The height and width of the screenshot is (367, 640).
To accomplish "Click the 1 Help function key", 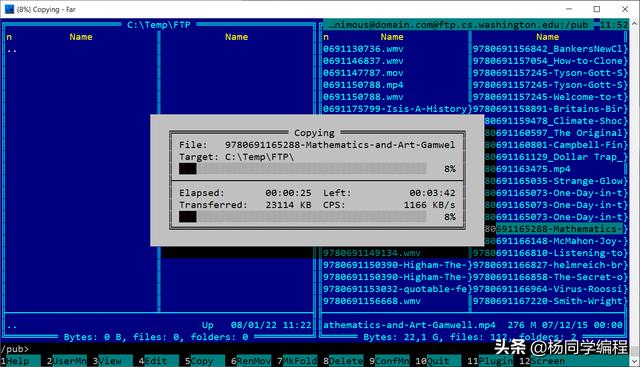I will (20, 361).
